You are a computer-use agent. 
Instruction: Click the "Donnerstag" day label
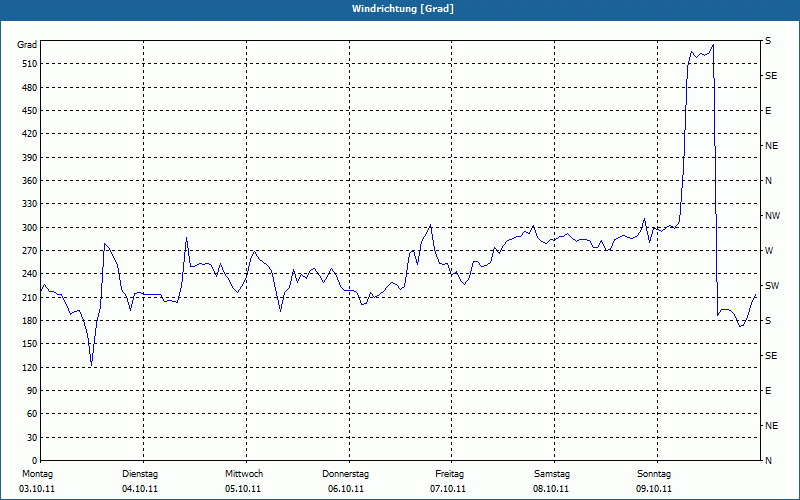[x=345, y=474]
